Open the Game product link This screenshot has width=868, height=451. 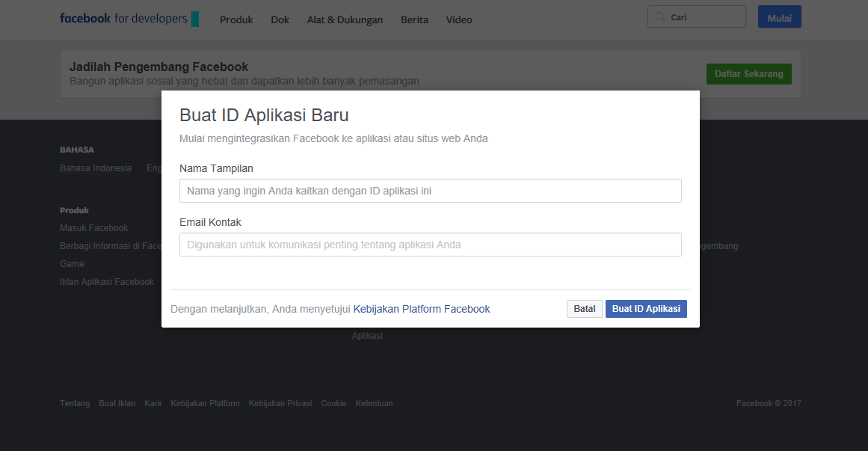pos(72,264)
